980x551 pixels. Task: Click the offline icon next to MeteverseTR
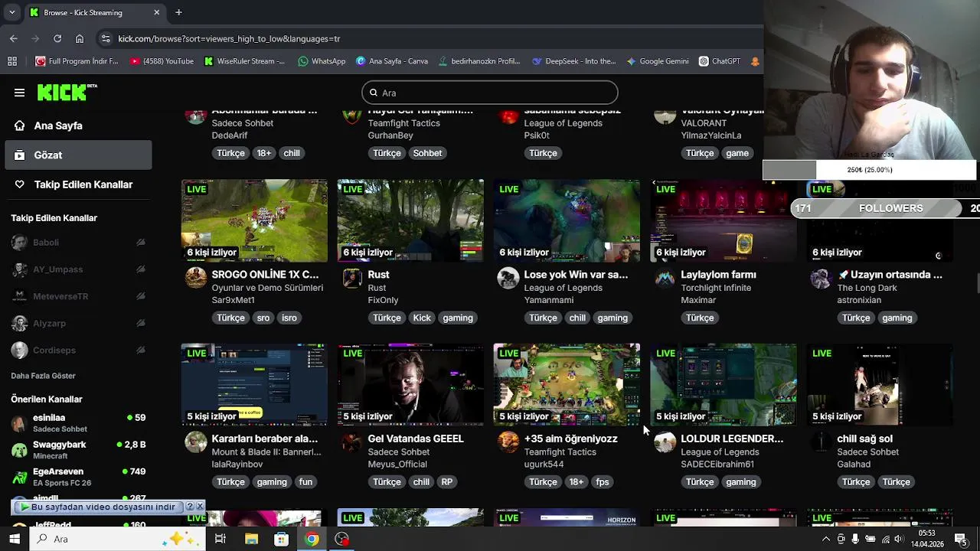point(141,296)
